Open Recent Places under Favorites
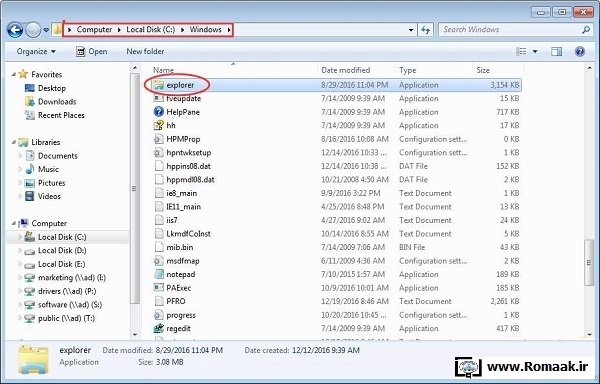The image size is (600, 384). click(54, 115)
